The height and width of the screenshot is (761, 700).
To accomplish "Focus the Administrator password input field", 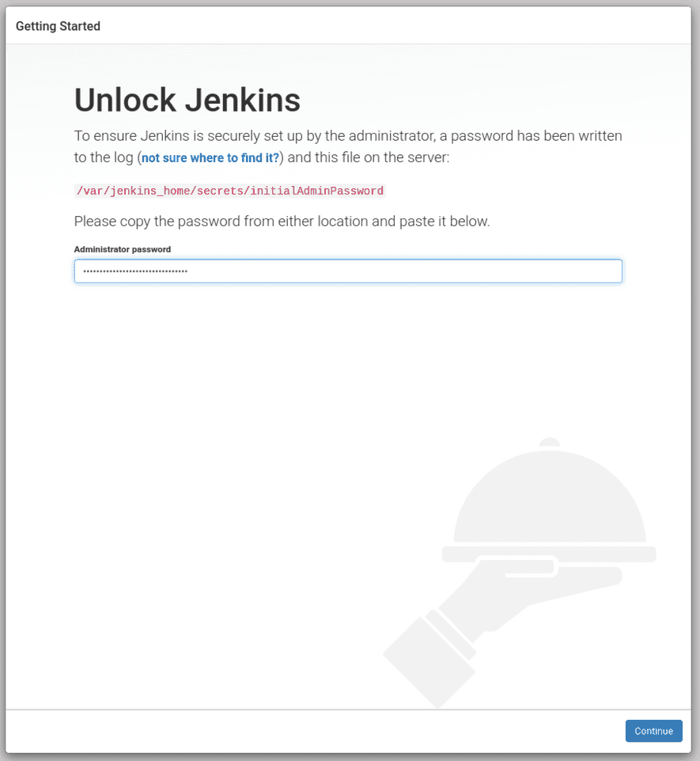I will pyautogui.click(x=348, y=271).
